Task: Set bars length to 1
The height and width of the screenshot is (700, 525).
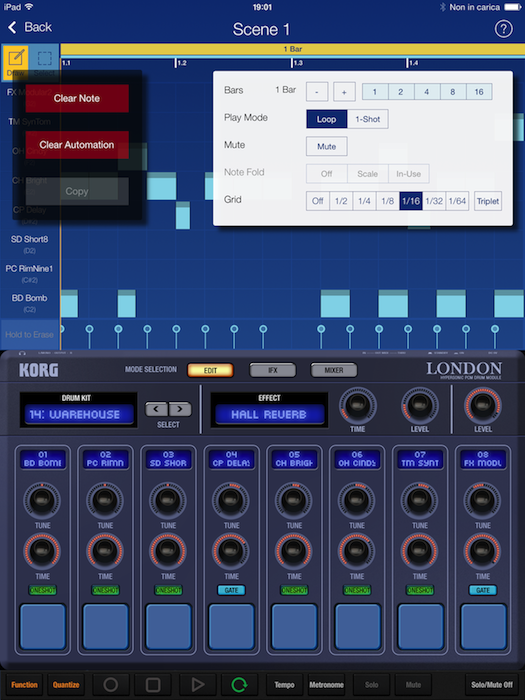Action: click(375, 92)
